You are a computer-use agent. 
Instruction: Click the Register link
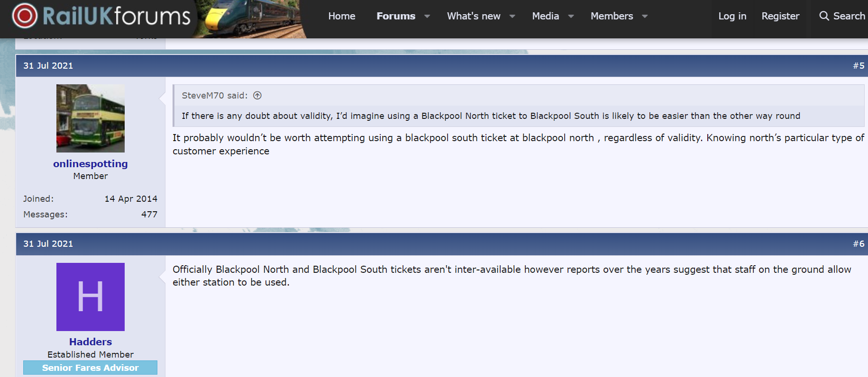780,16
